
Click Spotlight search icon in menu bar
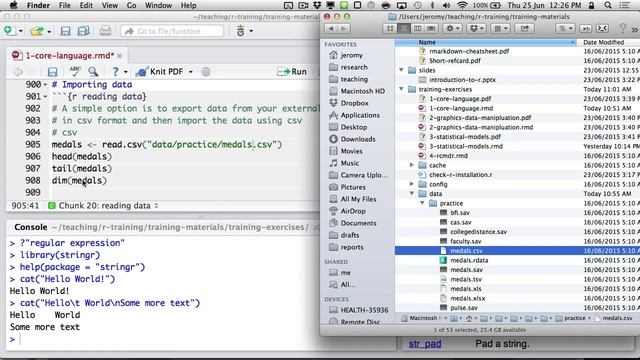[x=608, y=5]
